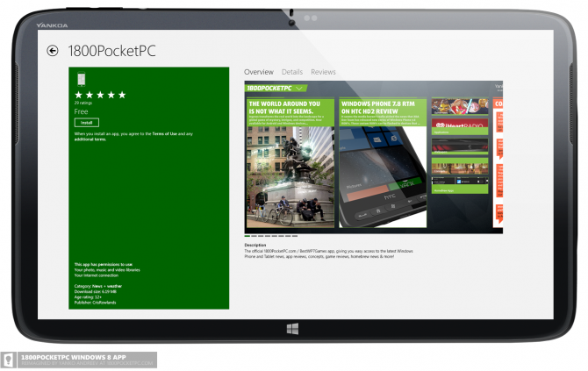Click the 'Description' heading

[x=255, y=245]
